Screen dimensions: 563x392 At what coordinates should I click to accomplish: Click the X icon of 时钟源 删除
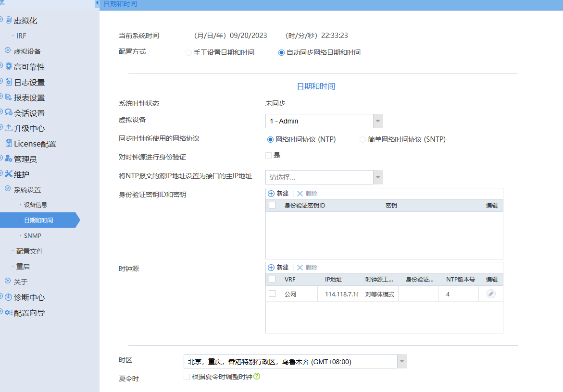(x=300, y=268)
